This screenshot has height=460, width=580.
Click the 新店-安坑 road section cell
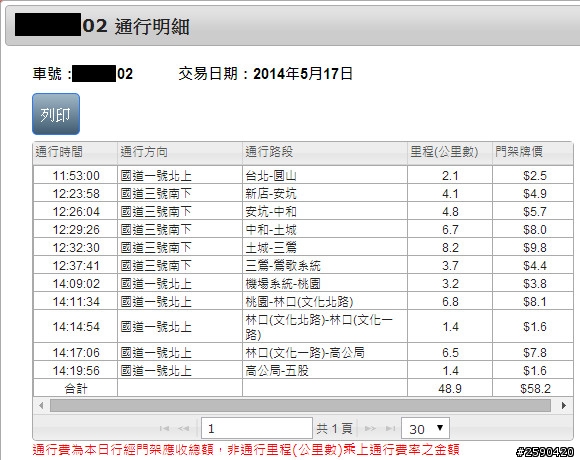coord(325,193)
